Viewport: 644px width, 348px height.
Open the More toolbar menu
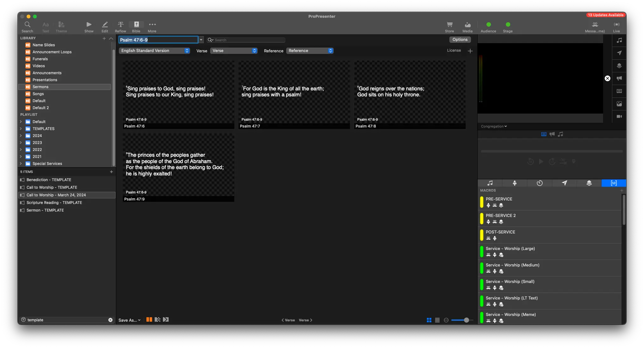[152, 25]
